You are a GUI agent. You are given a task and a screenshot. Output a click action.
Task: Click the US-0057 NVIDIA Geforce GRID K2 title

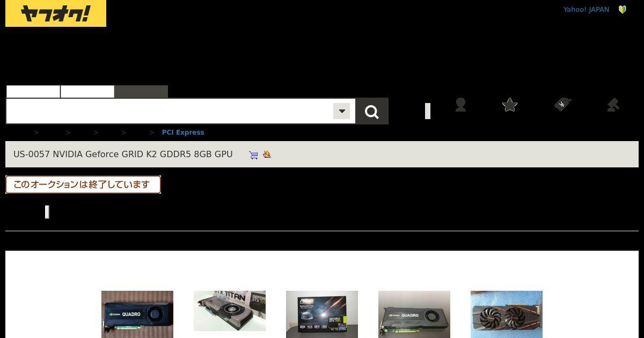(123, 155)
